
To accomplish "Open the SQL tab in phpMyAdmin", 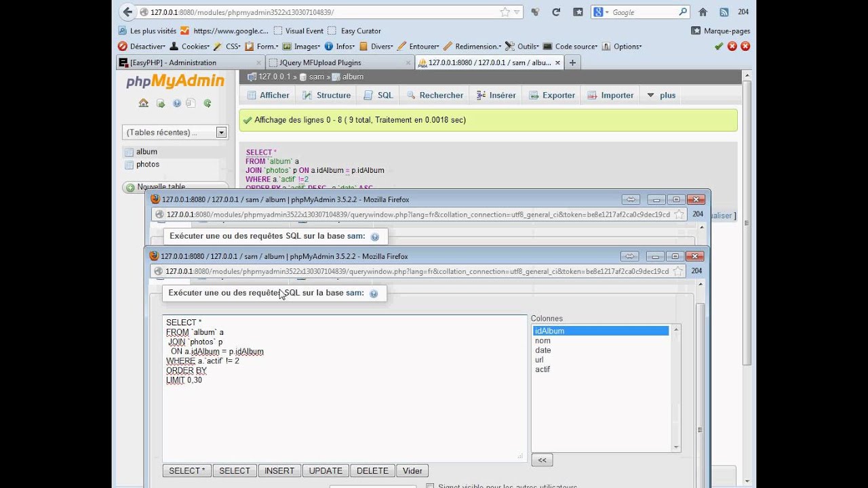I will [x=378, y=96].
